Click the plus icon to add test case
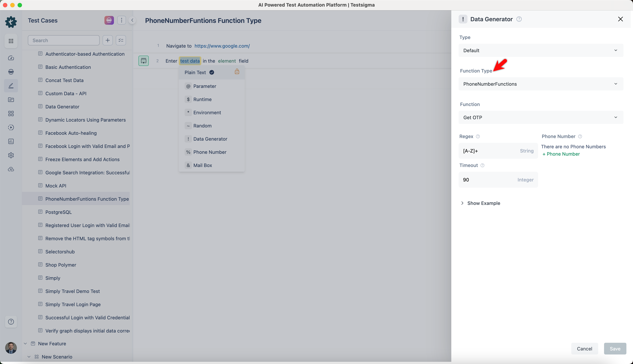This screenshot has height=364, width=633. [108, 40]
